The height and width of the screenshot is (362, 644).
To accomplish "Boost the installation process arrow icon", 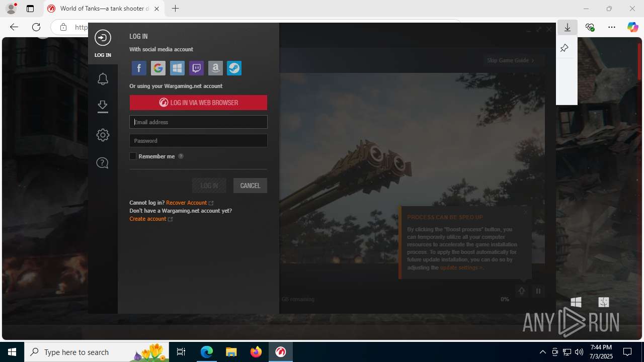I will [522, 291].
